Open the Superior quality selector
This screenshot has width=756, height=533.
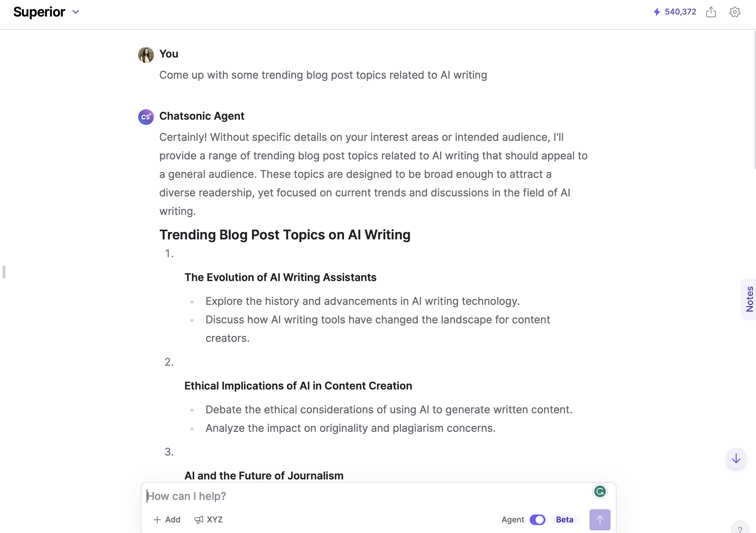click(x=39, y=12)
